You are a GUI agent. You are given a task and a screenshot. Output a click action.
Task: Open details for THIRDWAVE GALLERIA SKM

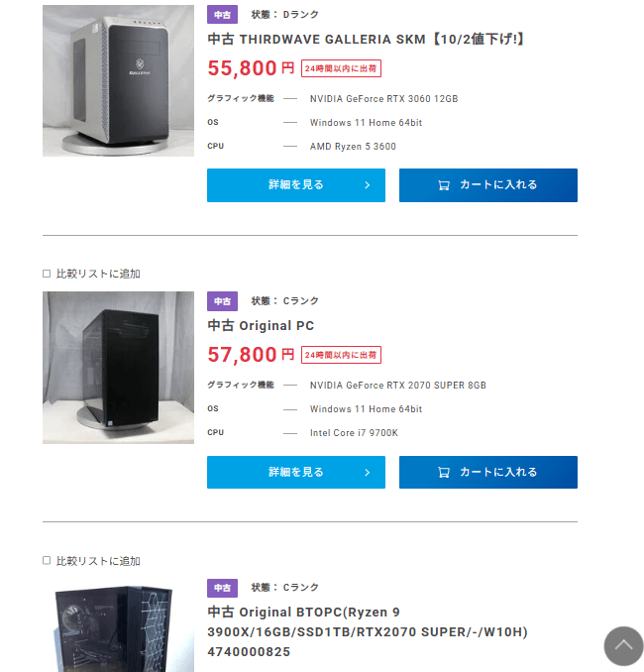click(x=295, y=185)
